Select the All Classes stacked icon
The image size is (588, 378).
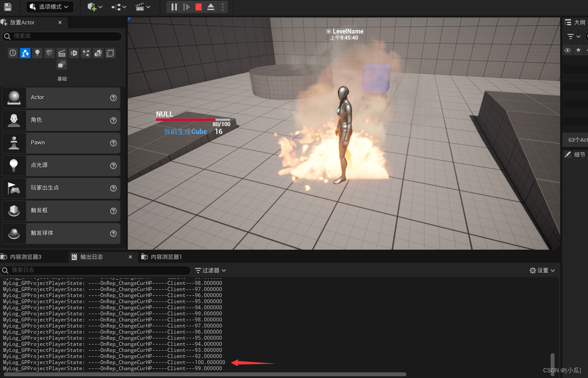(x=62, y=65)
